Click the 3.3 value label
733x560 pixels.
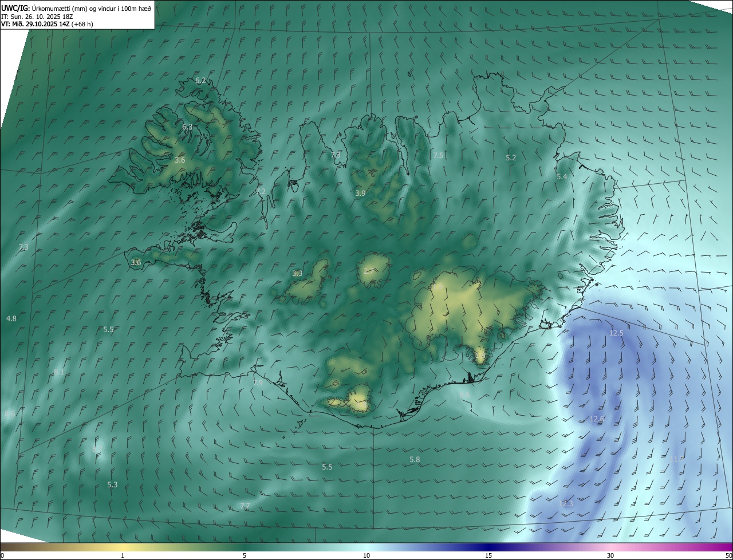tap(297, 274)
